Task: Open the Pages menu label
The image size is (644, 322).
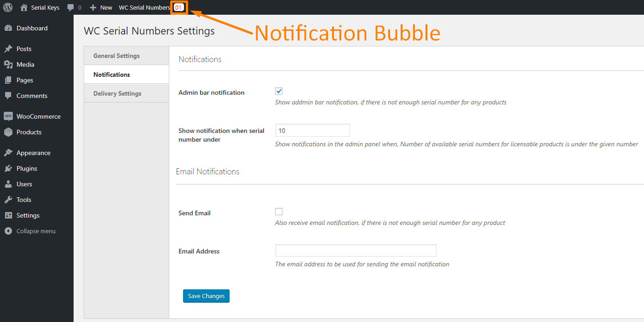Action: (x=25, y=80)
